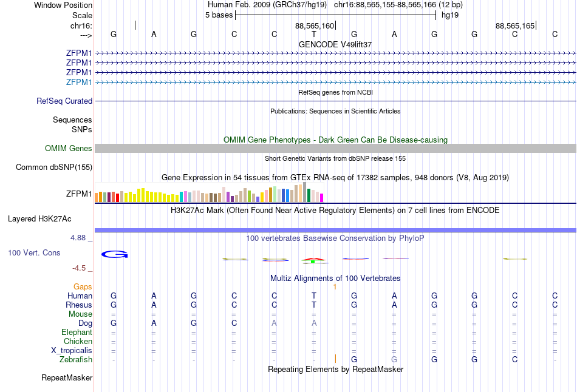Click the 5 bases scale label

(219, 15)
